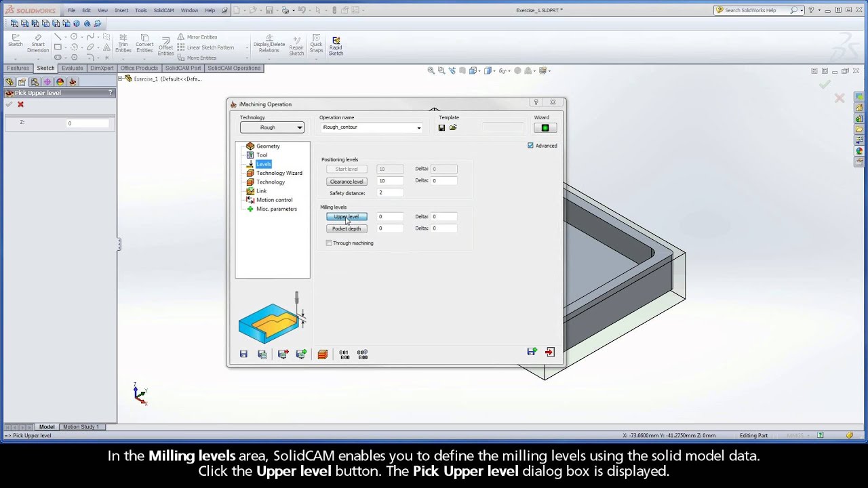This screenshot has width=868, height=488.
Task: Click the Upper level value field
Action: tap(390, 217)
